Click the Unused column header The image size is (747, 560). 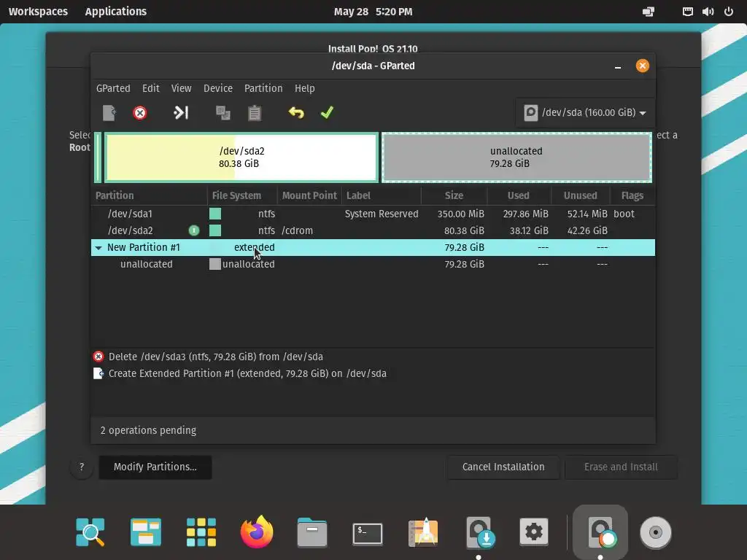tap(580, 195)
